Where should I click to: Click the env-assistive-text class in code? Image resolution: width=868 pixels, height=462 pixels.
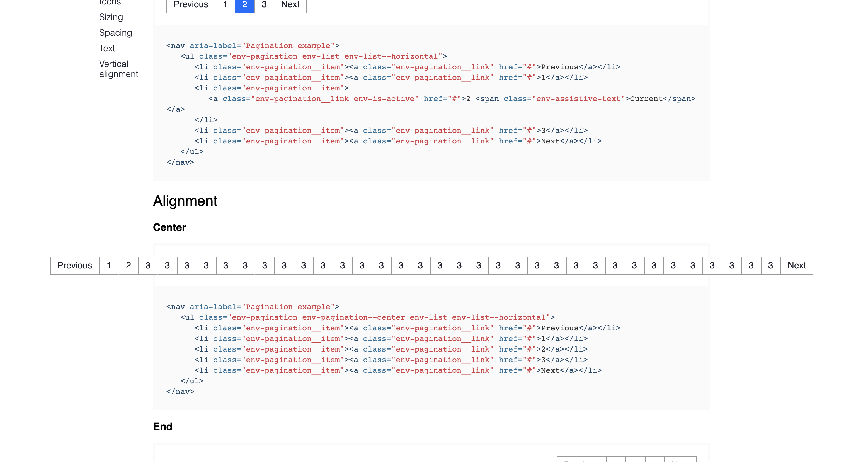tap(578, 98)
